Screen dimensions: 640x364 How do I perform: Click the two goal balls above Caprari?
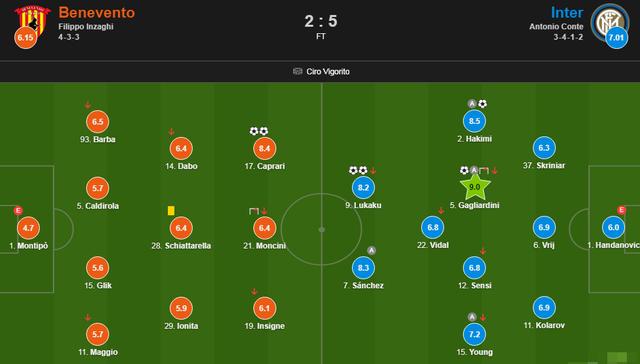click(x=259, y=131)
